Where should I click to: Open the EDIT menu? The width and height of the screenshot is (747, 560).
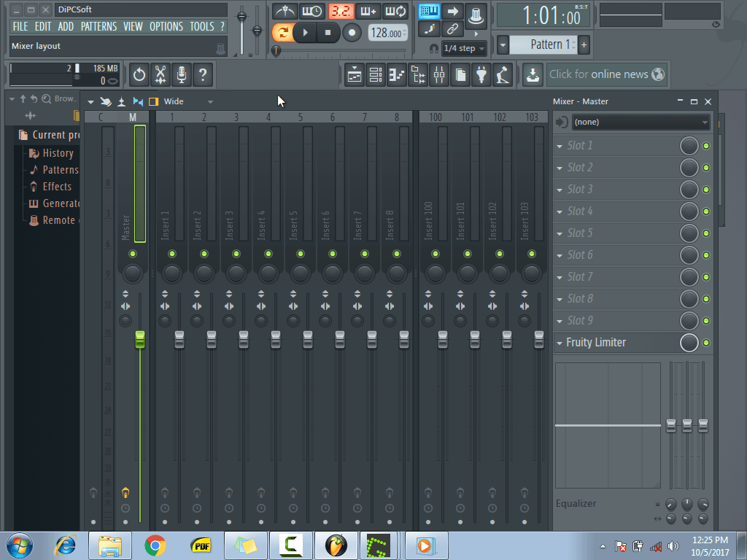tap(43, 27)
